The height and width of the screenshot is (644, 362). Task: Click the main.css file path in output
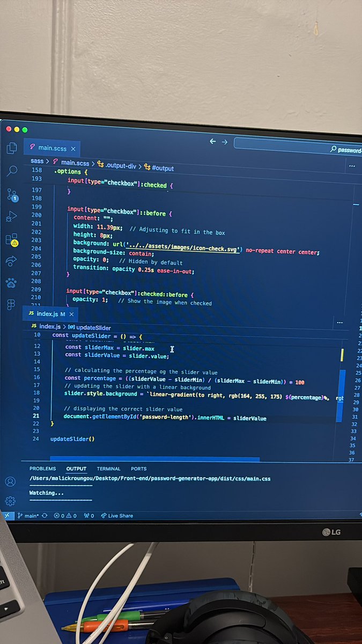click(x=150, y=478)
